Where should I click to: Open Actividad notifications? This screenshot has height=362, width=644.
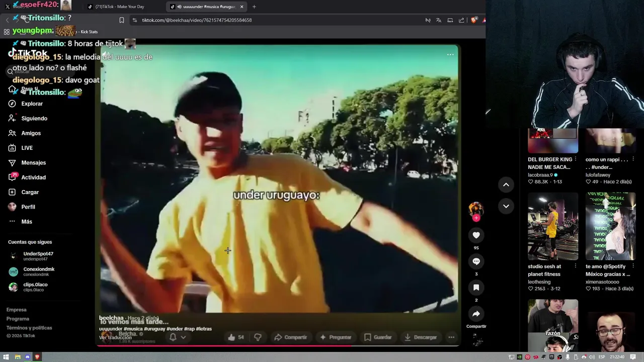pyautogui.click(x=27, y=177)
